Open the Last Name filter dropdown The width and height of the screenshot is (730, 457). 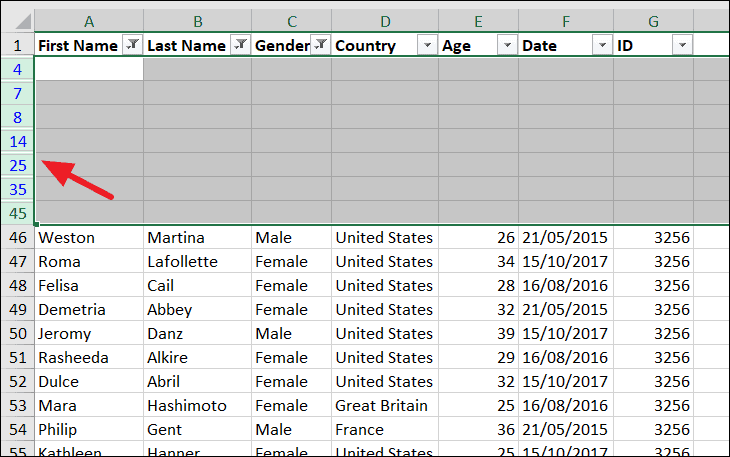[x=241, y=45]
